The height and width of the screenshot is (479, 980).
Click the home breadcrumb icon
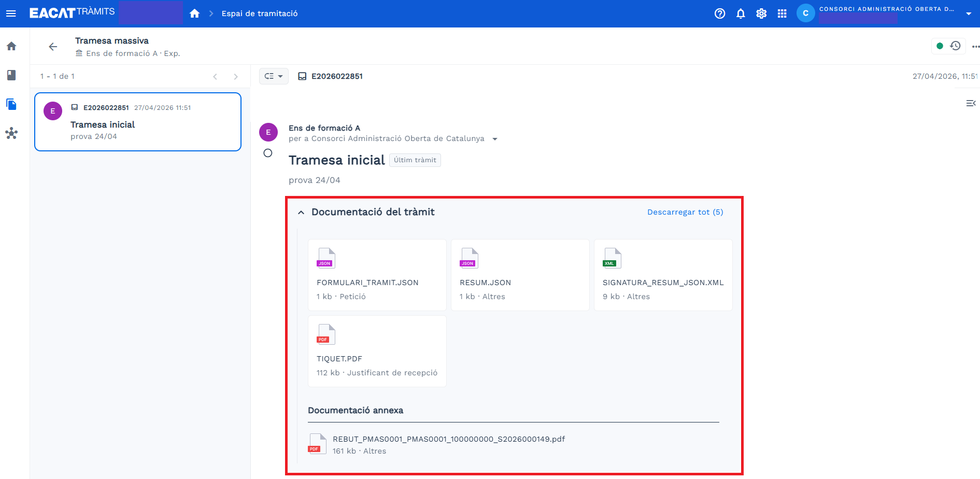pyautogui.click(x=194, y=13)
